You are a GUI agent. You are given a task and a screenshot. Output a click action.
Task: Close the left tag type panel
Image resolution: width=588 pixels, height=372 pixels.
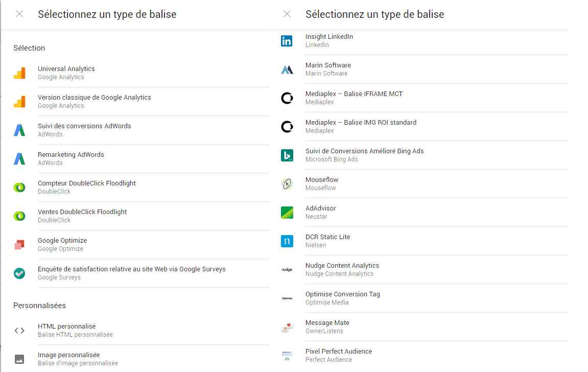19,14
